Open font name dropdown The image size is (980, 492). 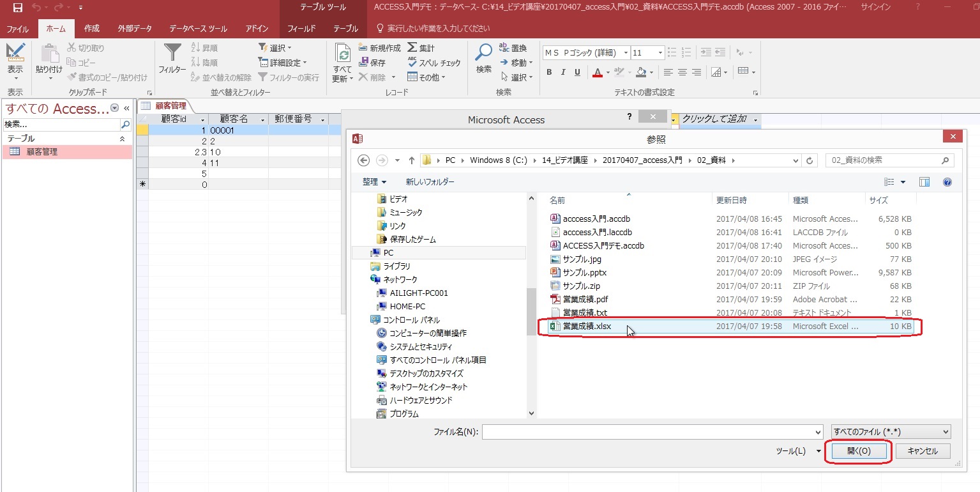coord(626,53)
